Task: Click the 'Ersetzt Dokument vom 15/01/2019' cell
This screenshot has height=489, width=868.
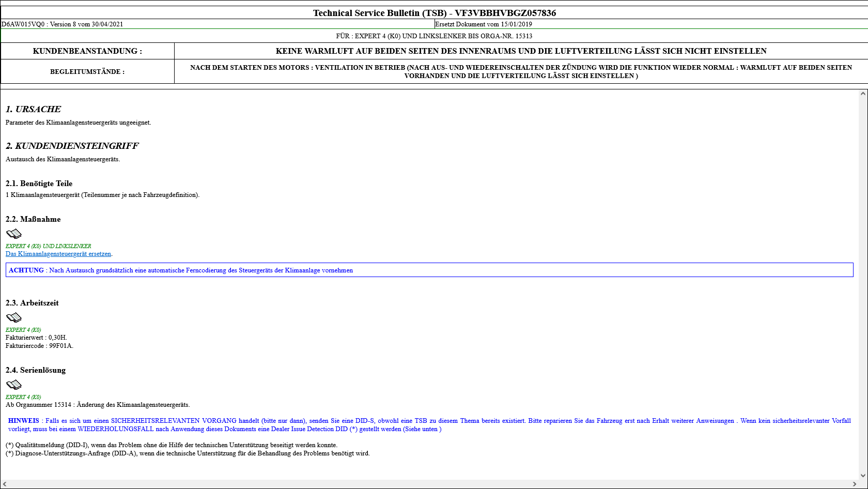Action: point(484,24)
